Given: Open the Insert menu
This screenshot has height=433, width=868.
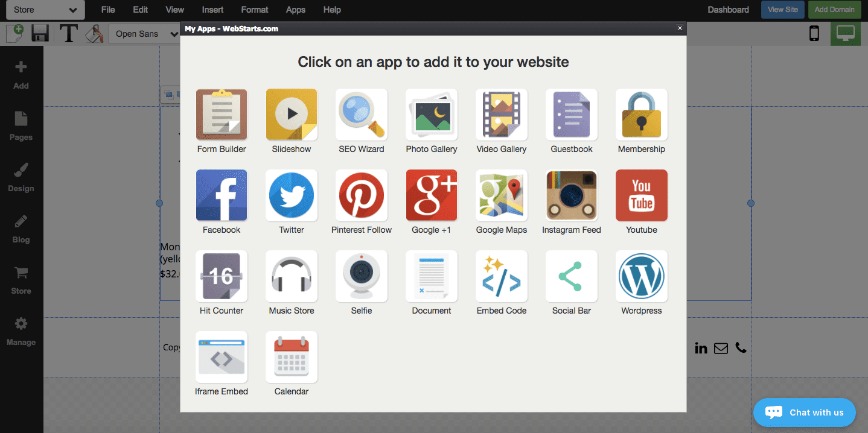Looking at the screenshot, I should click(x=212, y=10).
